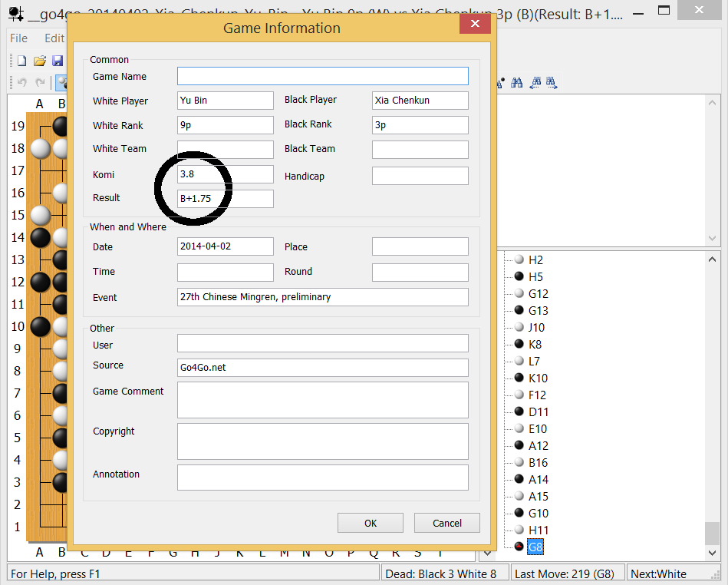
Task: Select move G8 in the move tree
Action: (x=535, y=547)
